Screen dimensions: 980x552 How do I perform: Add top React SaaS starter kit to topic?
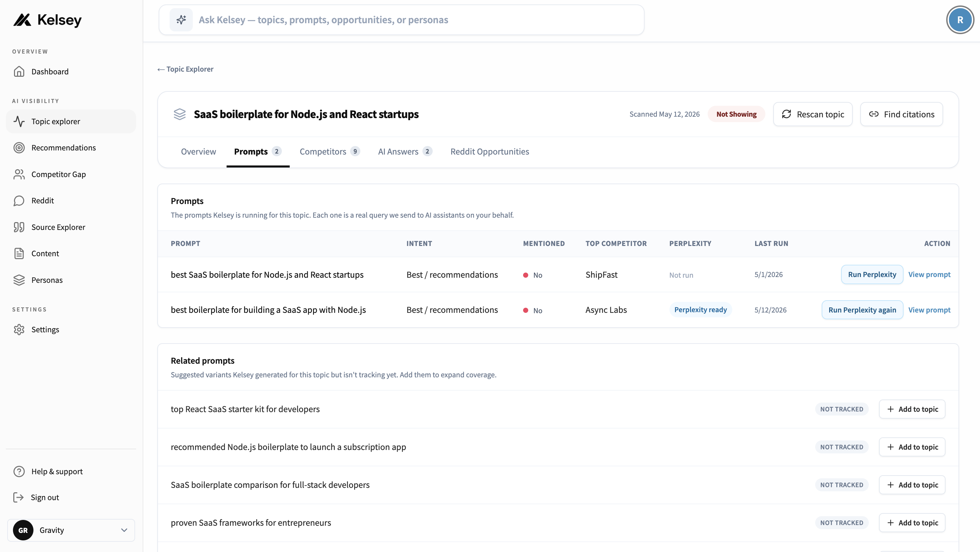912,409
